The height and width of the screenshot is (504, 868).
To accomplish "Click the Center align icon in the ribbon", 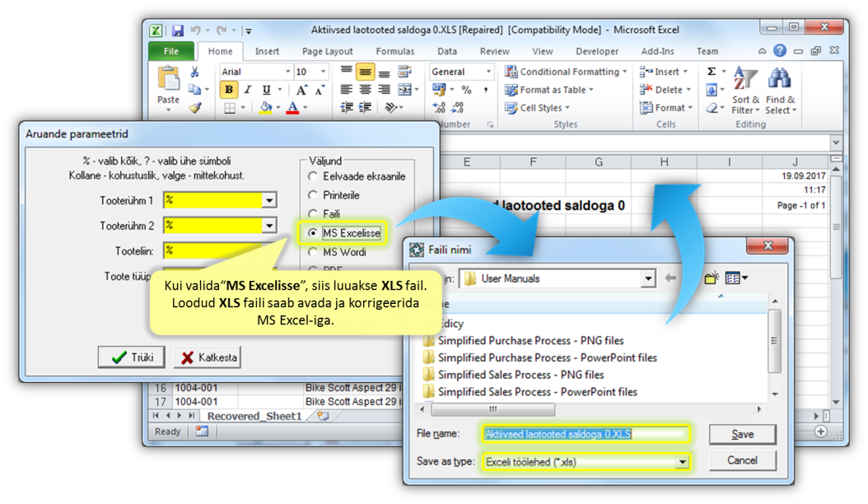I will (365, 90).
